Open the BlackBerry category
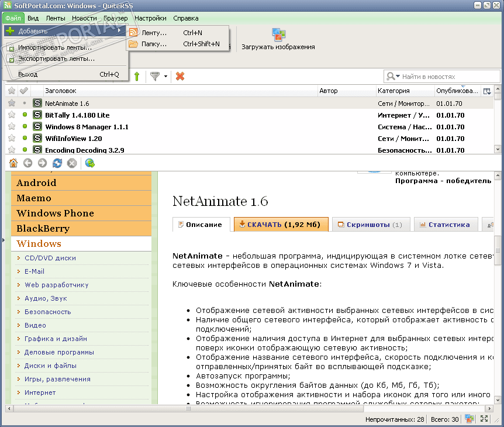The image size is (504, 427). click(x=81, y=229)
